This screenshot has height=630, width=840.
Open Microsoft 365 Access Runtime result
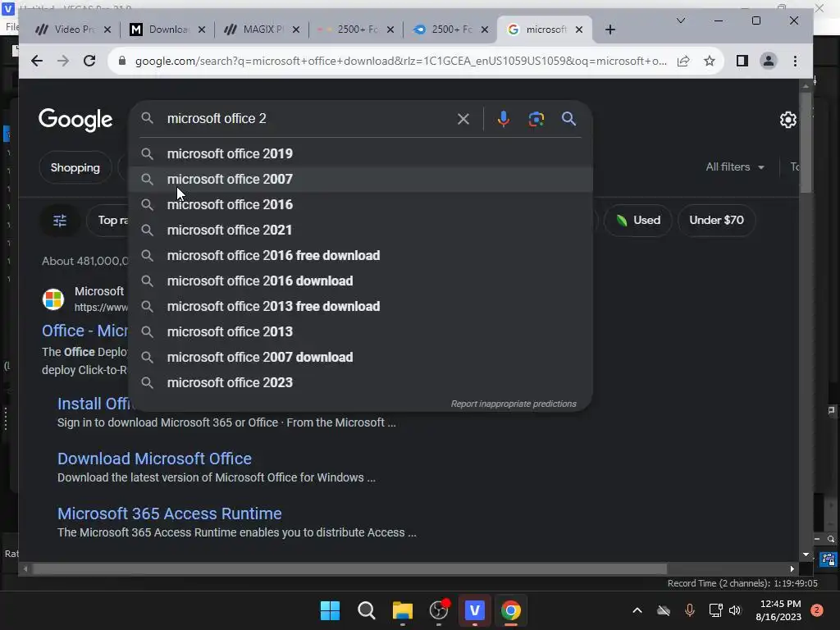(169, 514)
